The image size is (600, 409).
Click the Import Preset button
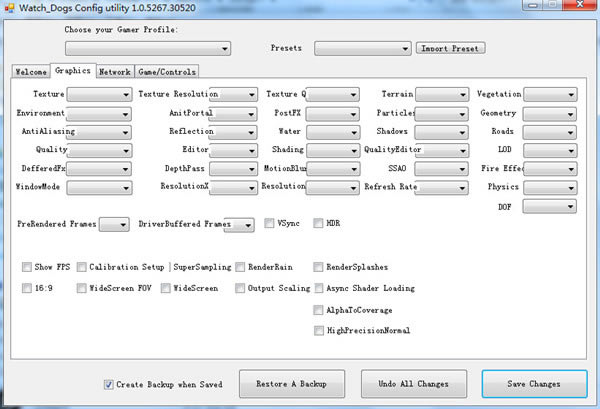point(450,48)
